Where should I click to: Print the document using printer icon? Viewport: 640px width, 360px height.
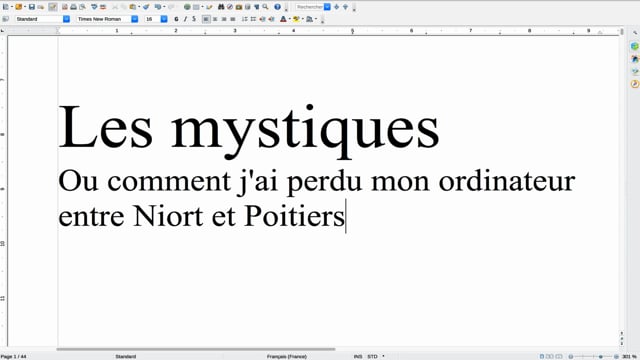coord(73,7)
